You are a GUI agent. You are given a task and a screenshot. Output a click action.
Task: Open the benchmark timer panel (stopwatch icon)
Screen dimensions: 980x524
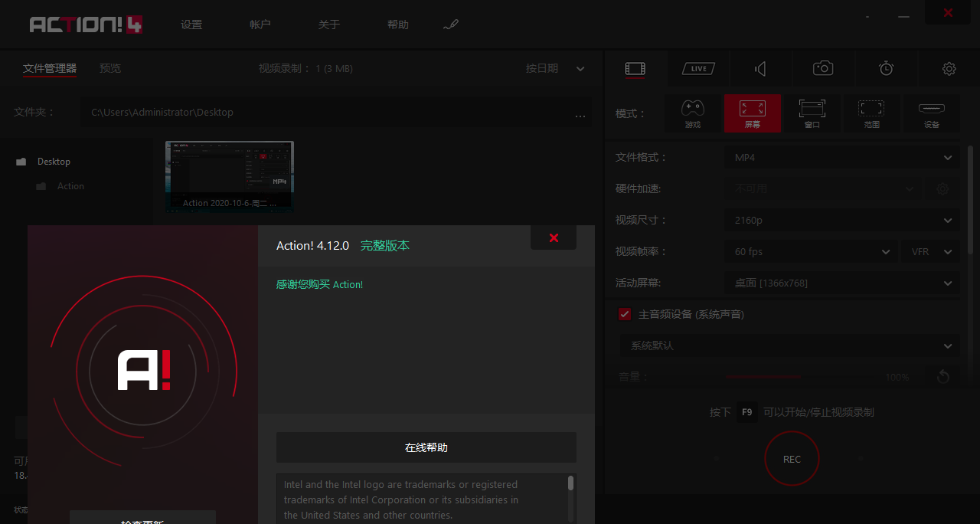886,68
